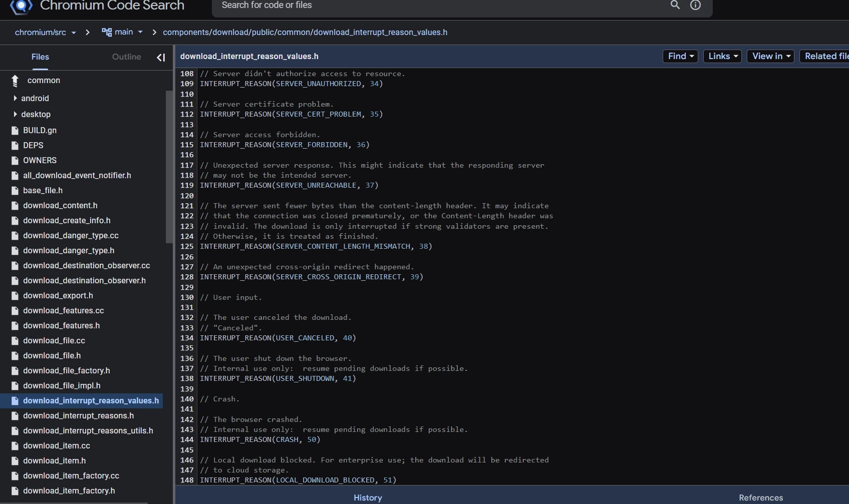Open download_interrupt_reasons.h in file tree
Image resolution: width=849 pixels, height=504 pixels.
(x=79, y=416)
